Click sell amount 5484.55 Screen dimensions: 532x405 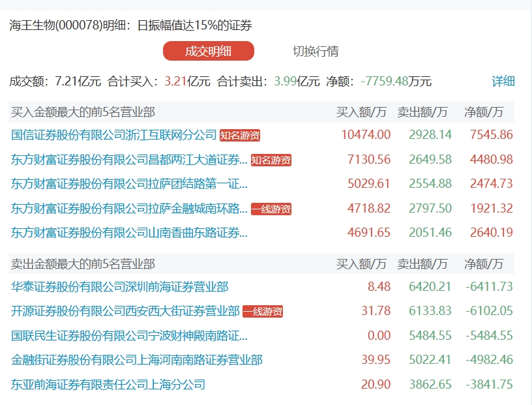point(430,336)
